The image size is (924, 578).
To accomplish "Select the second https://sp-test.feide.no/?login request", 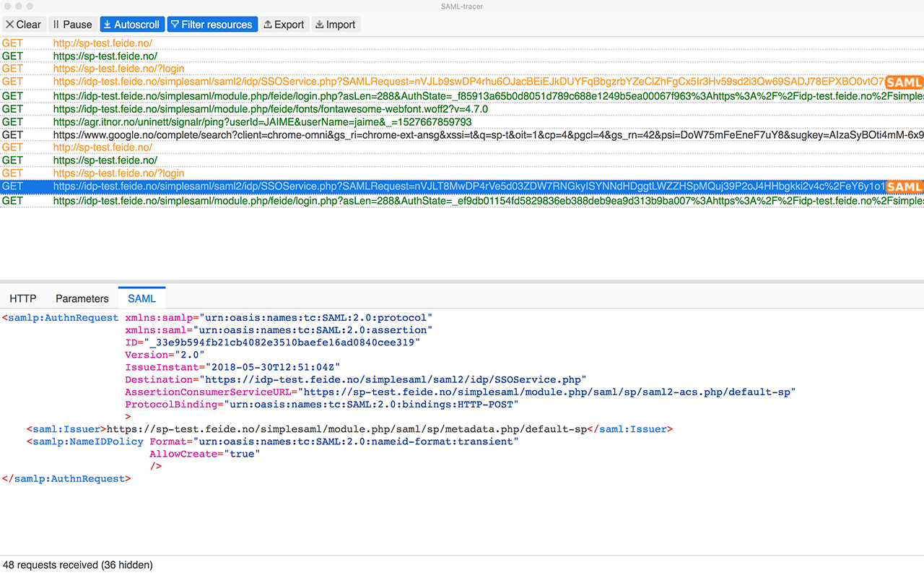I will click(462, 173).
